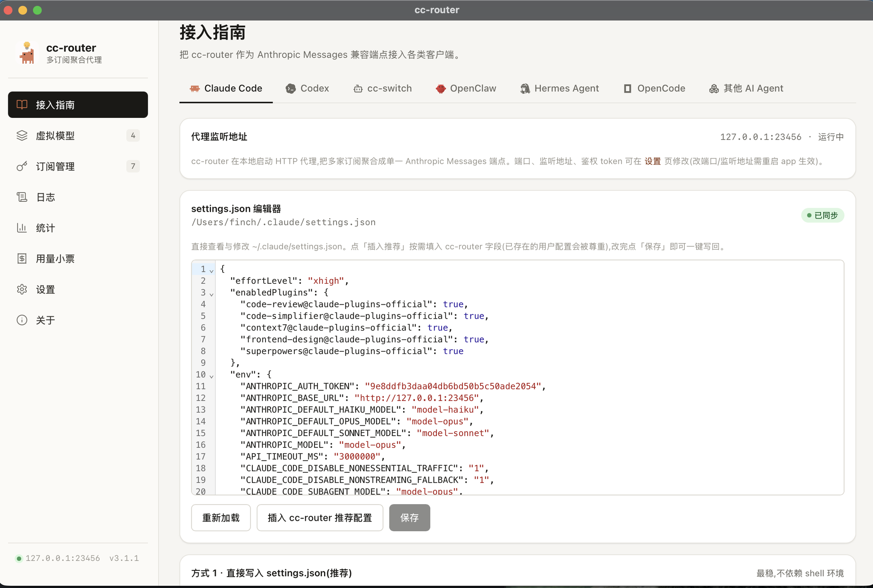Click the book icon beside 接入指南

(x=22, y=105)
